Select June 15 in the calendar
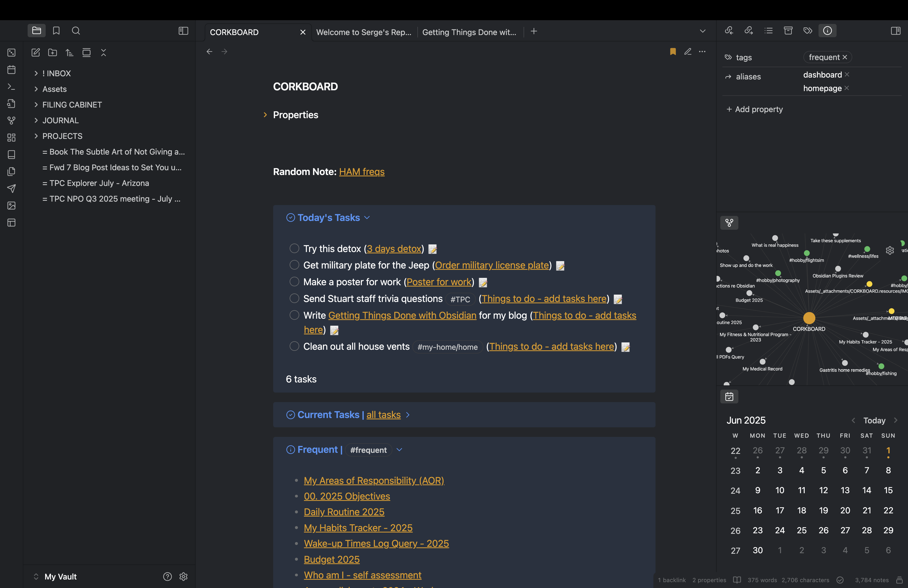Screen dimensions: 908x588 point(889,490)
